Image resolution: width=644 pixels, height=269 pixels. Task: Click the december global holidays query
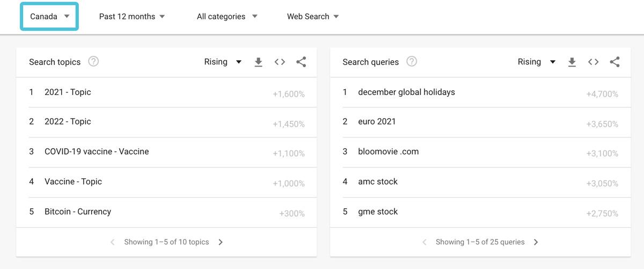click(x=406, y=92)
